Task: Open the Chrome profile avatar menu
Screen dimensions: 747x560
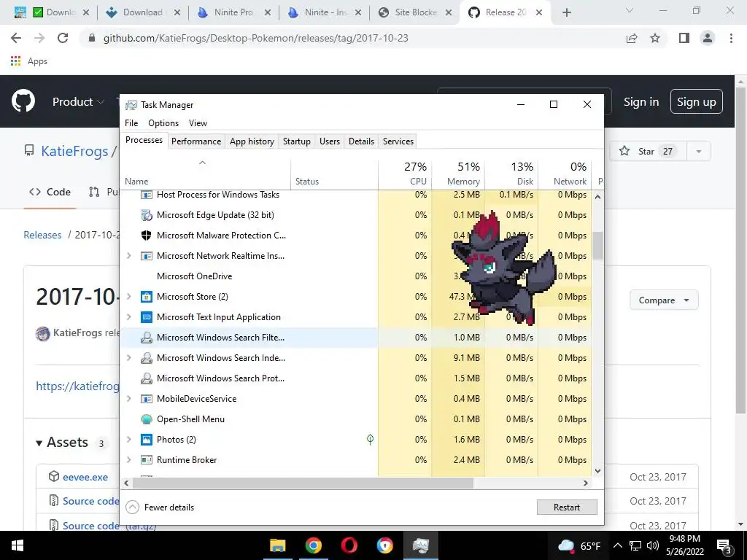Action: click(708, 38)
